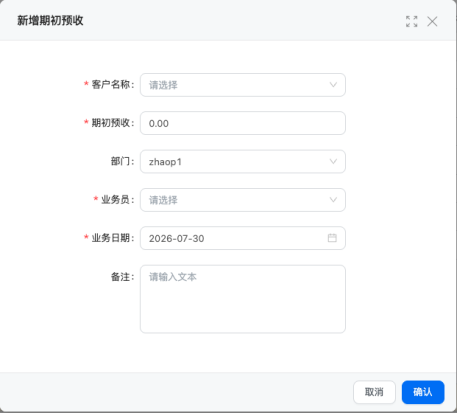This screenshot has width=457, height=413.
Task: Expand the 部门 dropdown showing zhaop1
Action: pyautogui.click(x=243, y=162)
